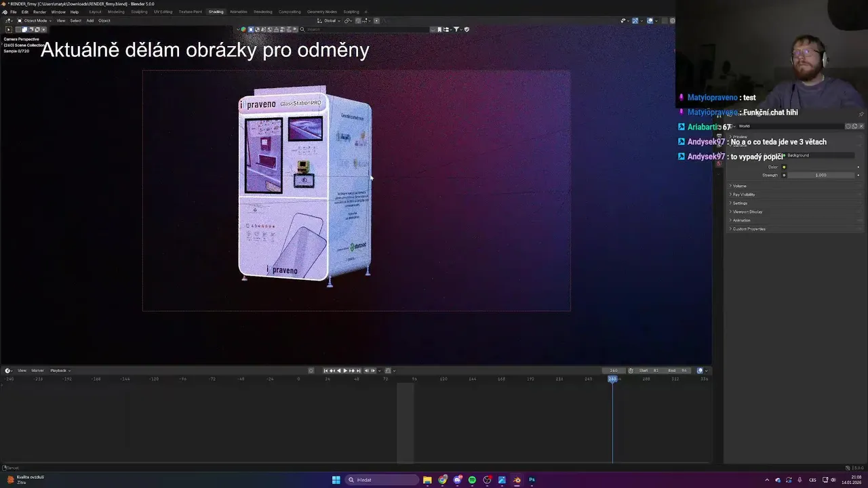Jump to the previous keyframe

coord(332,371)
